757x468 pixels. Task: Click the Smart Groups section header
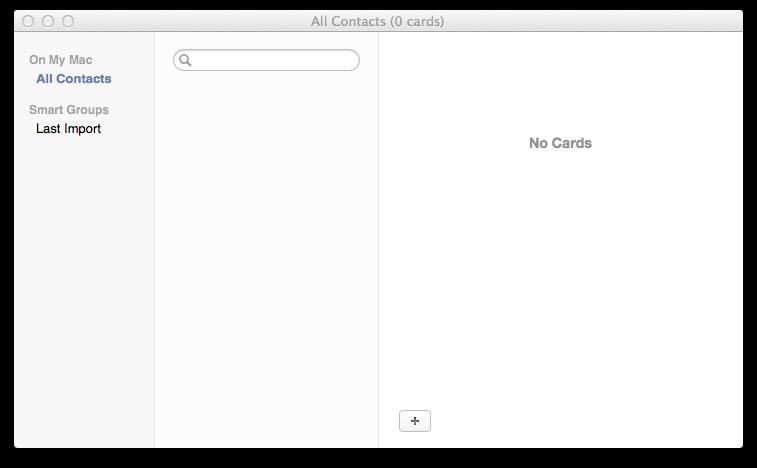click(x=69, y=110)
